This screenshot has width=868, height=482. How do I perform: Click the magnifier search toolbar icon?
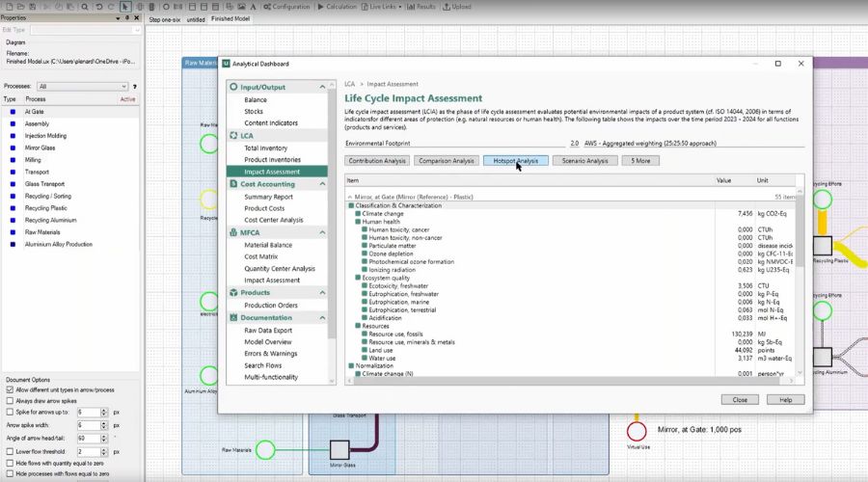[85, 7]
